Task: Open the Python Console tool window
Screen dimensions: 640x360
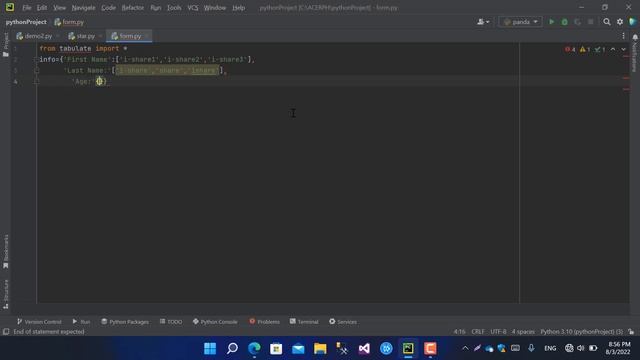Action: 215,322
